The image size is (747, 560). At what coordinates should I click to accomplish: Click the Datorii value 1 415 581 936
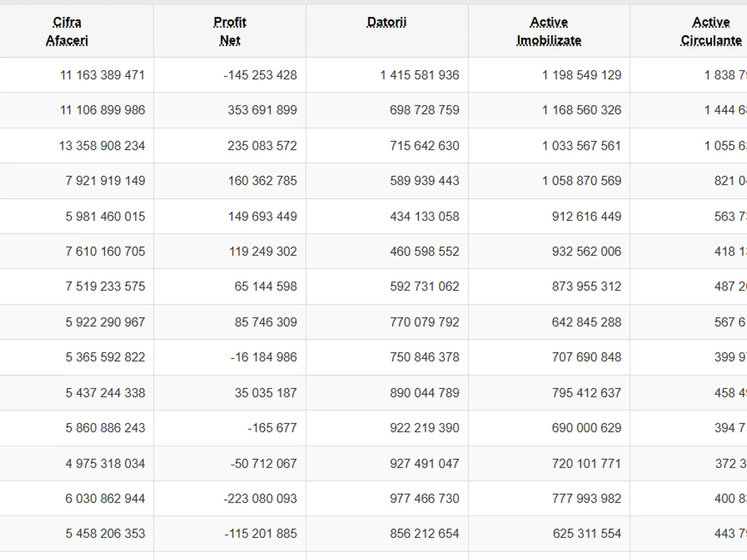point(420,75)
